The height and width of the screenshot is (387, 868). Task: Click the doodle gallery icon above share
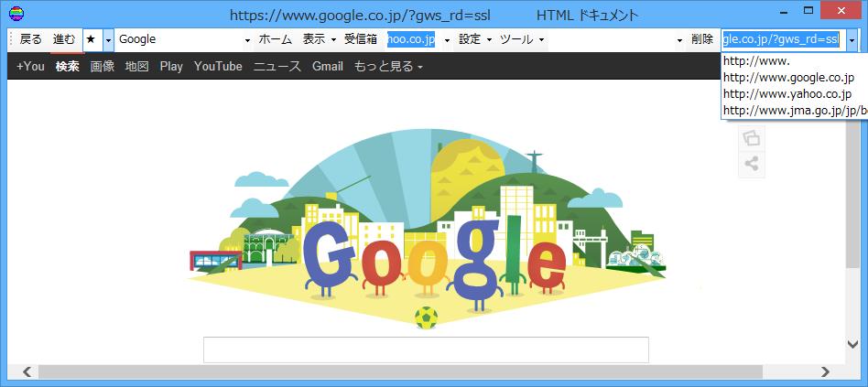coord(751,137)
